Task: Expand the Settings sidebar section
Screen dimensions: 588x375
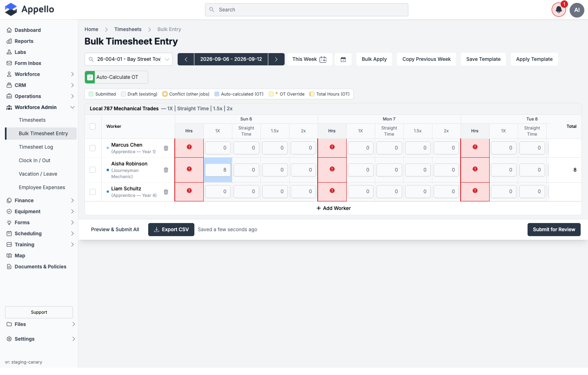Action: click(x=40, y=339)
